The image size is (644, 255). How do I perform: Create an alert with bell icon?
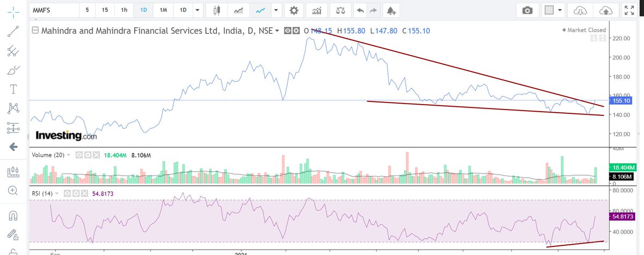tap(392, 10)
